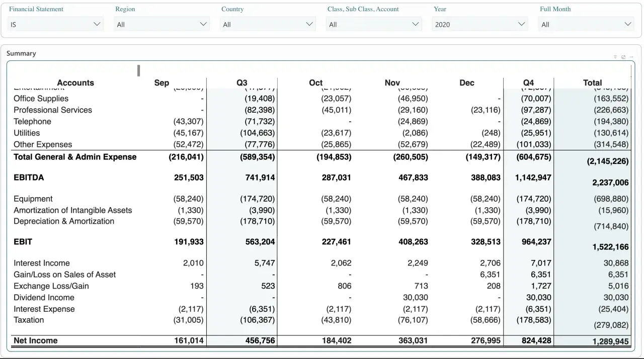Select the Telephone row label
Screen dimensions: 644x359
pyautogui.click(x=32, y=121)
